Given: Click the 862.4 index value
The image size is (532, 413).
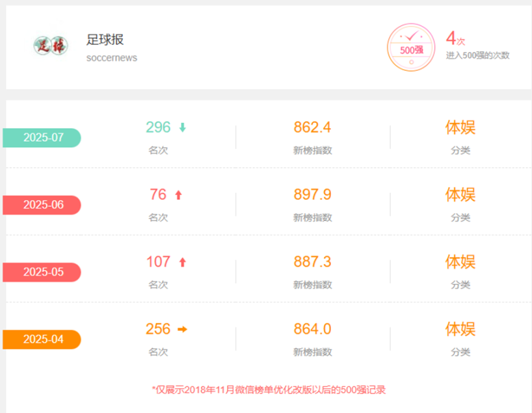Looking at the screenshot, I should 312,127.
